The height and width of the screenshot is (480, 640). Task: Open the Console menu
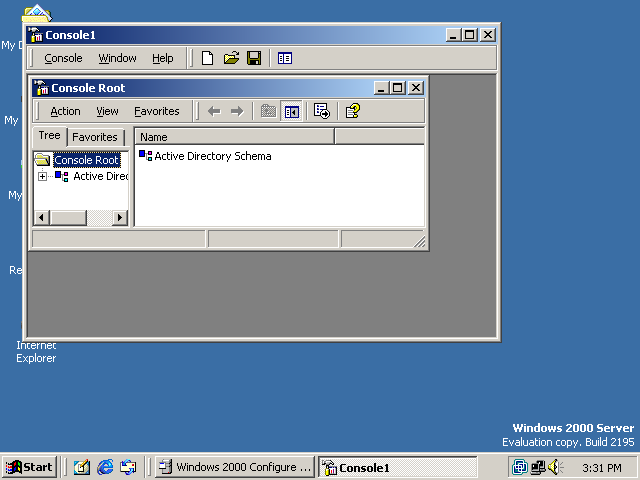pos(63,58)
